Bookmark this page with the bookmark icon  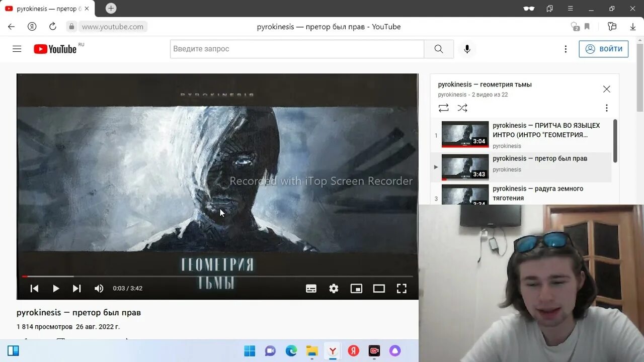coord(587,27)
